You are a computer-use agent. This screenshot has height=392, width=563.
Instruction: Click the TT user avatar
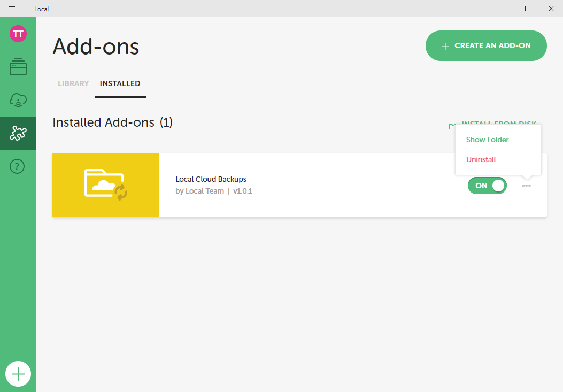18,34
